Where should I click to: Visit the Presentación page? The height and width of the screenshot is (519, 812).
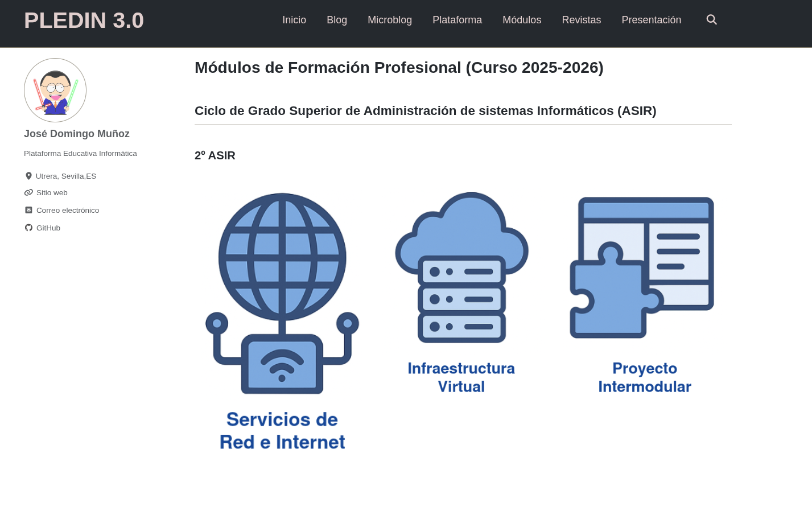click(x=651, y=20)
